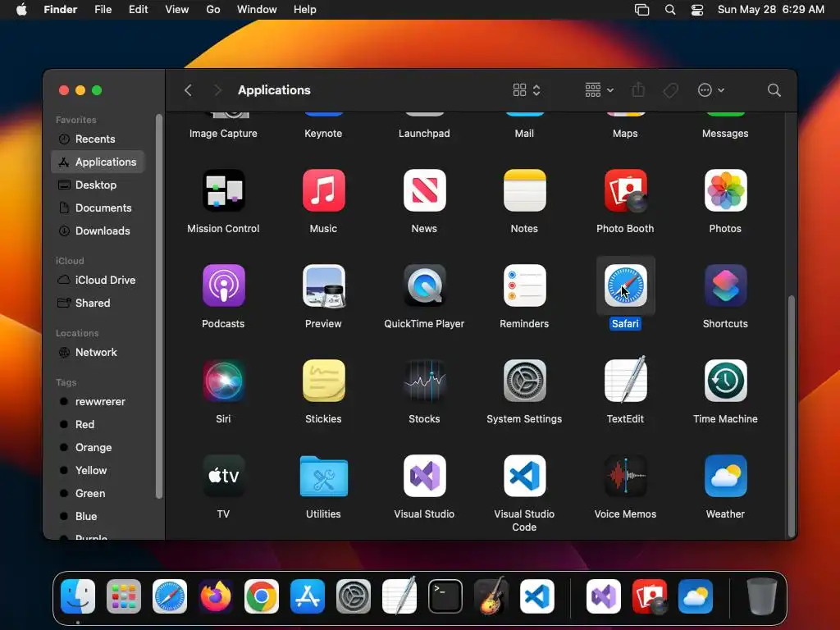The height and width of the screenshot is (630, 840).
Task: Select the Weather app in the Applications folder
Action: click(x=725, y=476)
